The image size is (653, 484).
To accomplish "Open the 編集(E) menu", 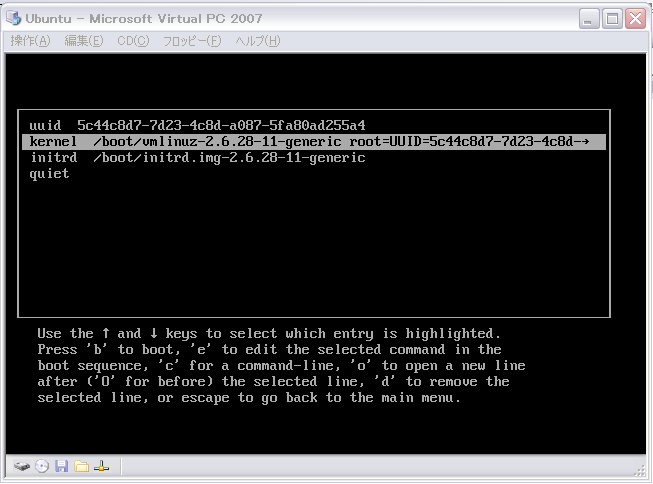I will point(84,41).
